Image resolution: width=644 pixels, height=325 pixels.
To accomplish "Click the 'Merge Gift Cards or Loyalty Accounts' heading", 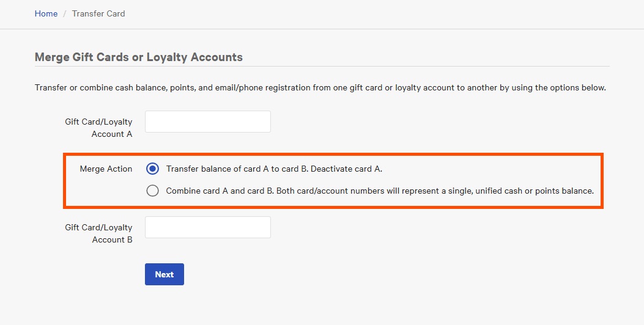I will (x=138, y=57).
